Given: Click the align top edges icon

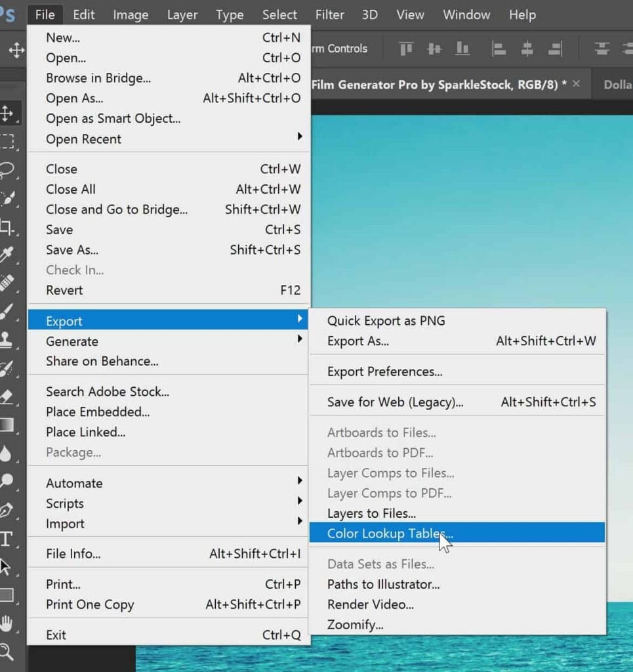Looking at the screenshot, I should 405,48.
